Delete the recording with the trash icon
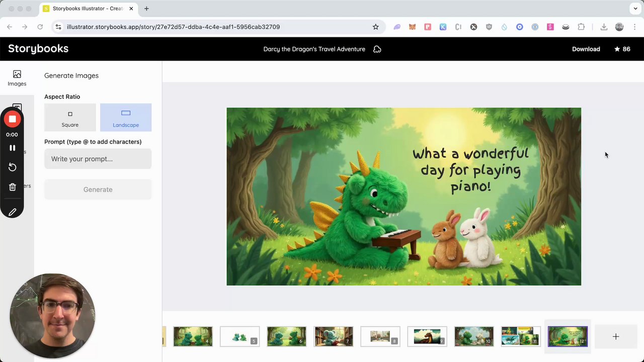 pos(12,187)
